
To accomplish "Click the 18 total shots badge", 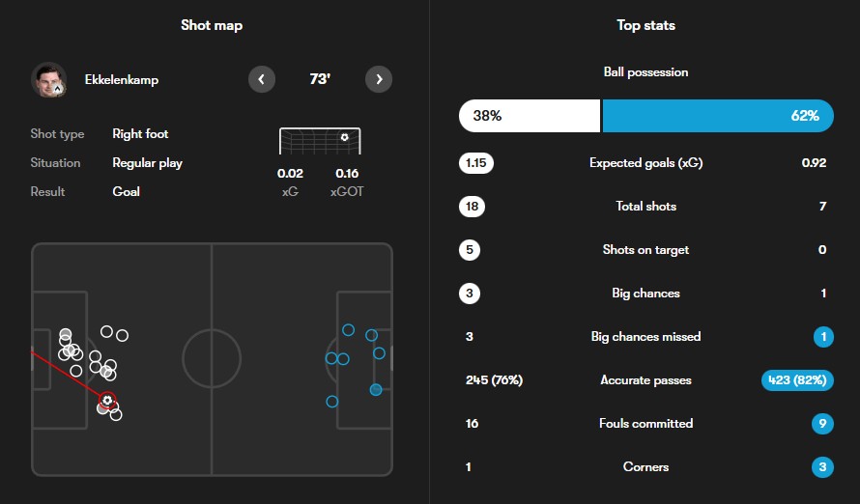I will (472, 207).
